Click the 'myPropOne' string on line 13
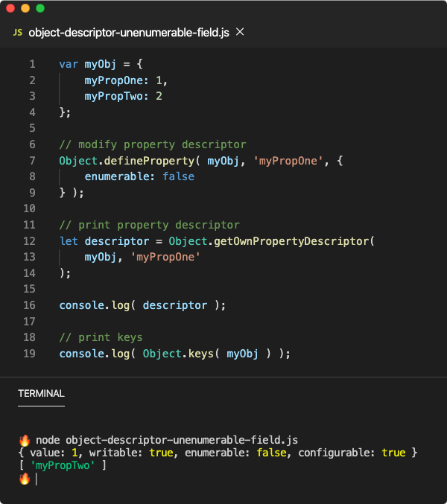 point(165,257)
